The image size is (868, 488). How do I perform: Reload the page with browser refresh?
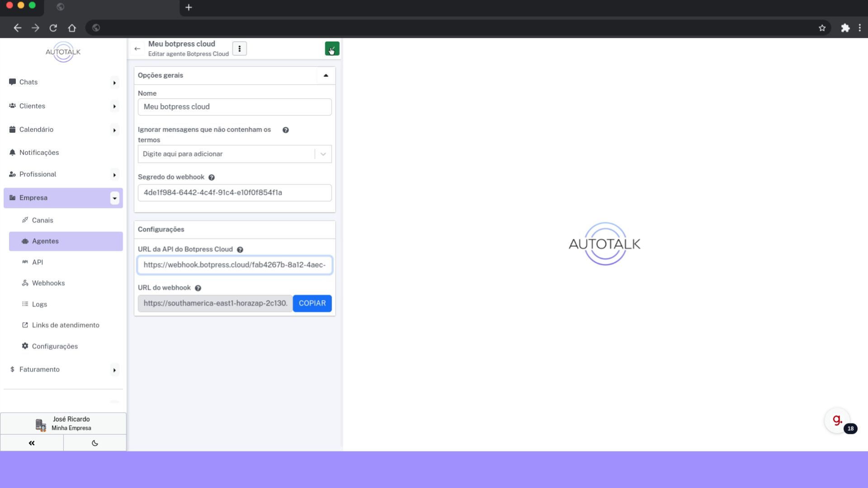coord(53,28)
